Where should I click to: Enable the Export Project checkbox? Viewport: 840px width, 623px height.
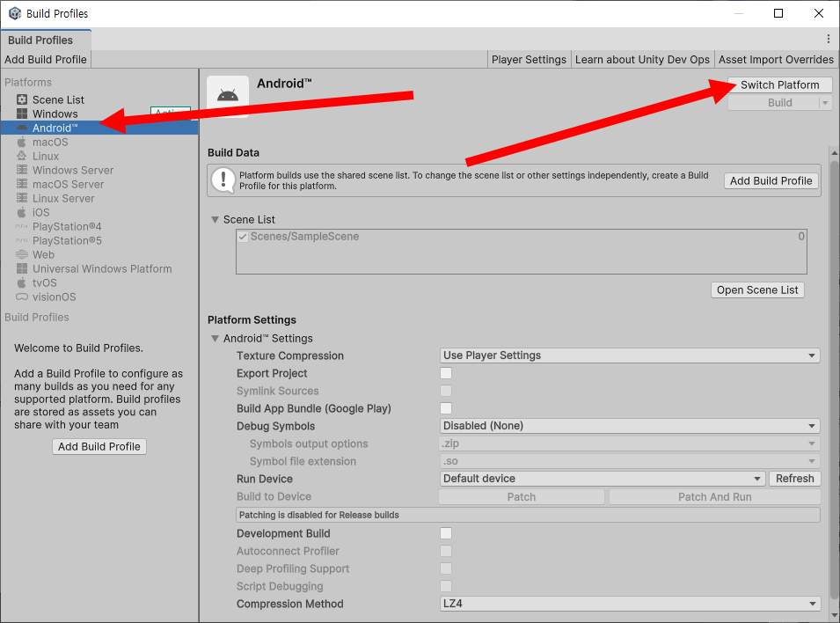(x=446, y=373)
